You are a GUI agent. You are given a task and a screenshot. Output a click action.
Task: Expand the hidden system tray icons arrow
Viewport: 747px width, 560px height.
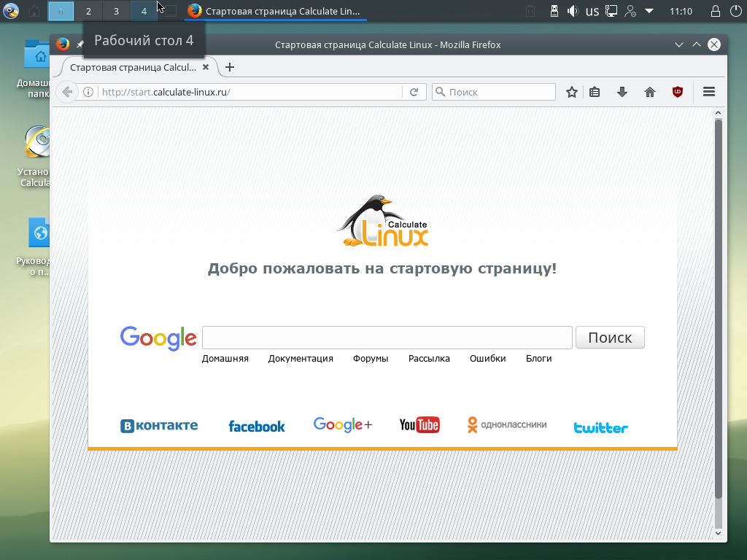[650, 11]
